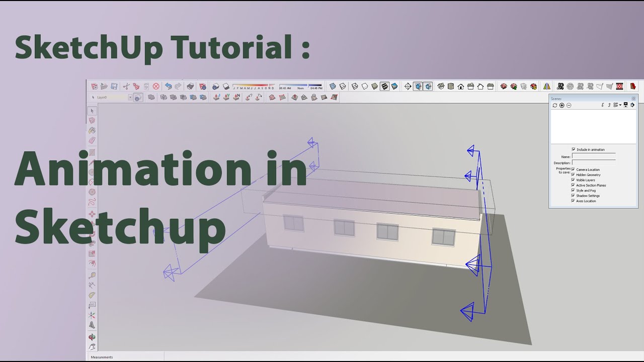Select the Axes tool in left toolbar
The height and width of the screenshot is (362, 644).
click(92, 316)
